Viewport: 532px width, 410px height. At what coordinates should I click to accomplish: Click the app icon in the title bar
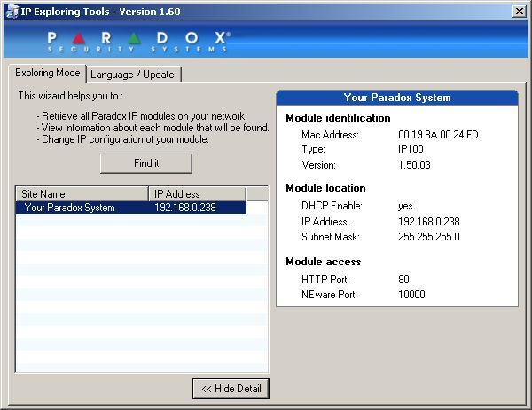click(x=10, y=10)
